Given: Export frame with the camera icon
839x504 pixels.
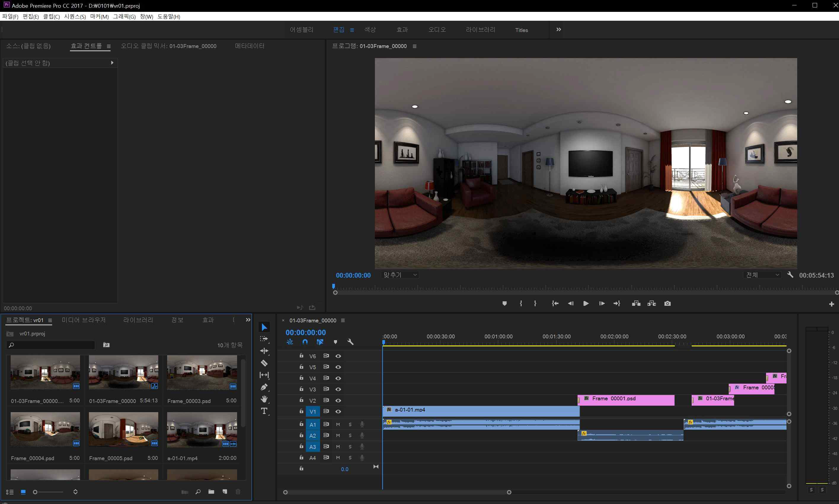Looking at the screenshot, I should [x=667, y=303].
